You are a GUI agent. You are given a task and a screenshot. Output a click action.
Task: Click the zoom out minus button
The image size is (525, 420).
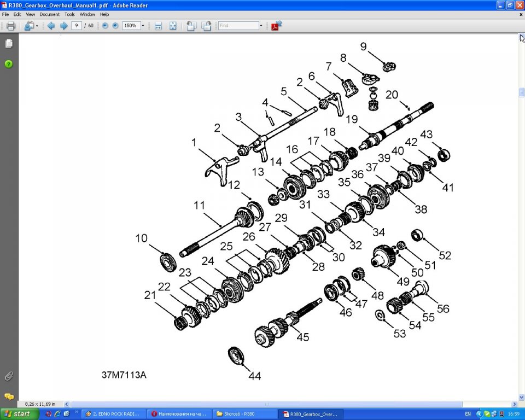(104, 26)
